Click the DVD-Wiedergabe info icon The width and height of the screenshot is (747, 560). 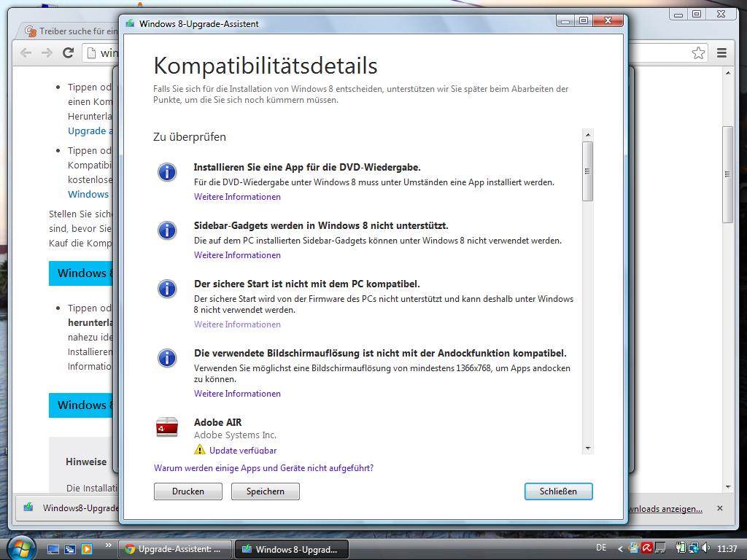click(167, 172)
